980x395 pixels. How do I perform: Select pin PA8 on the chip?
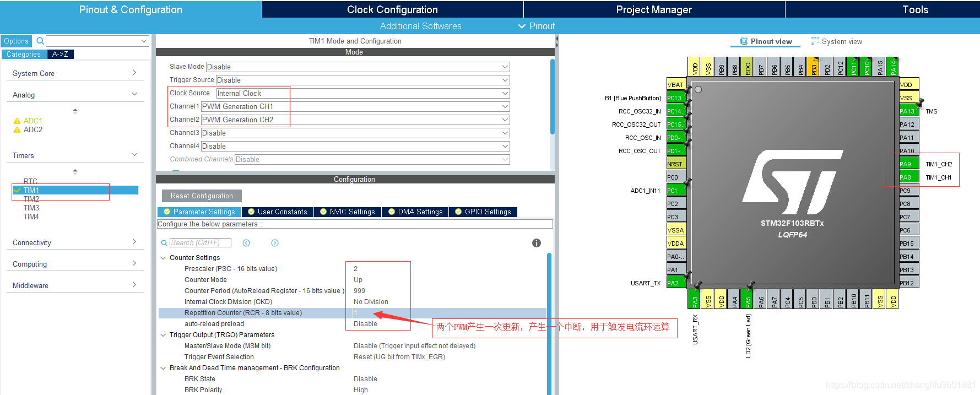point(908,177)
